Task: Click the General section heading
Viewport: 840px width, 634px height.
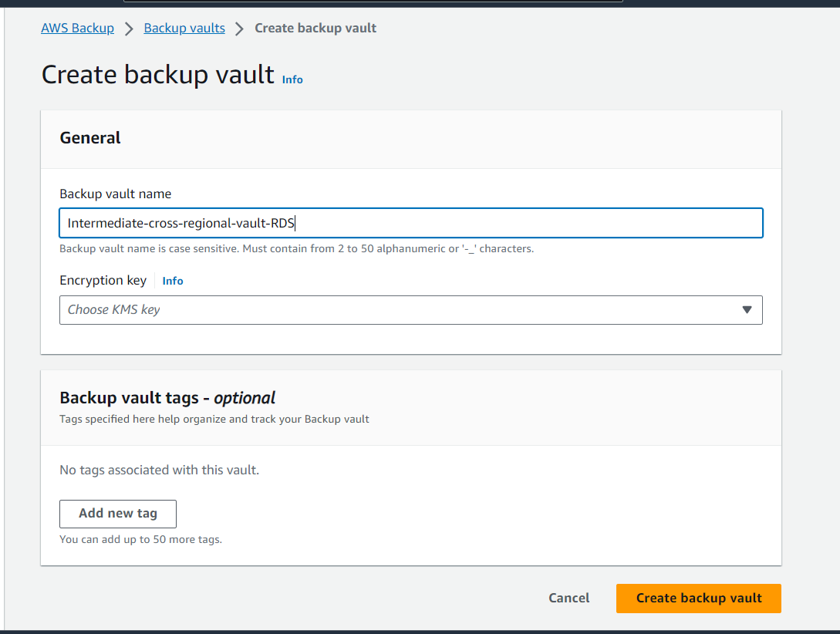Action: (x=90, y=138)
